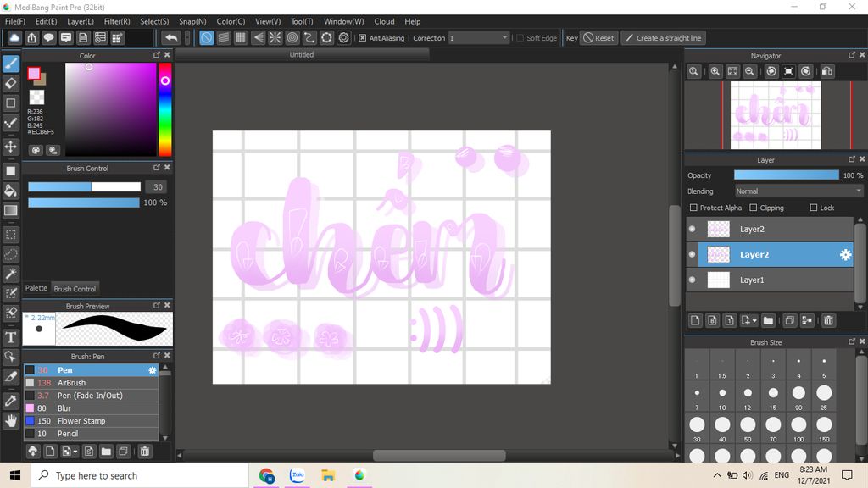Select the Brush tool in the left toolbar
The height and width of the screenshot is (488, 868).
[x=10, y=64]
